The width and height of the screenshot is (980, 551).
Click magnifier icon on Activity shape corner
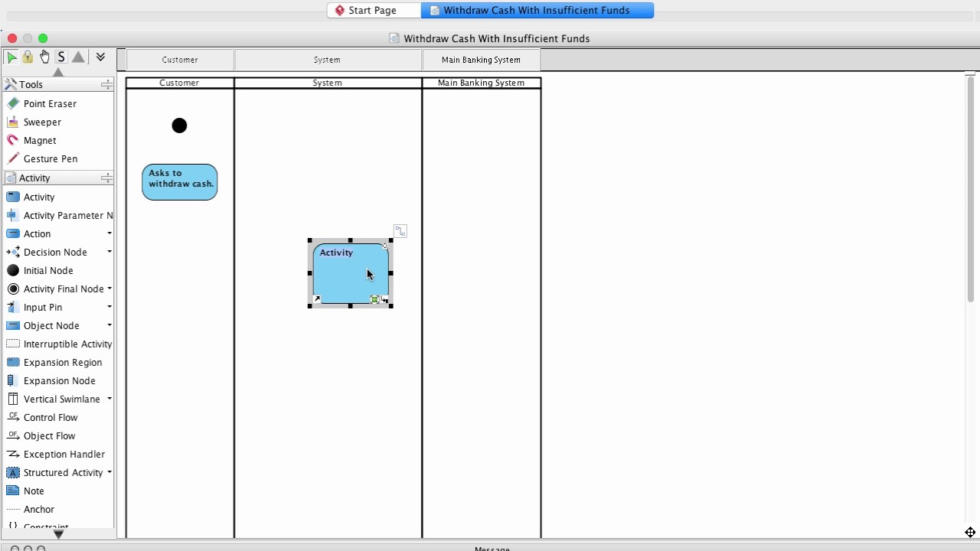(385, 246)
